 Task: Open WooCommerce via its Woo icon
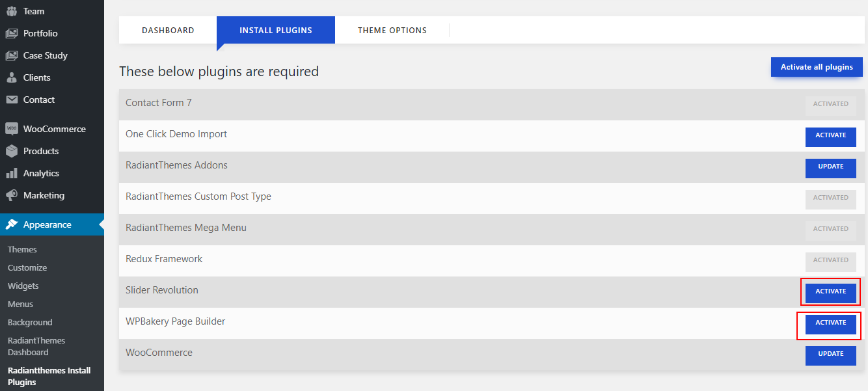[x=12, y=129]
